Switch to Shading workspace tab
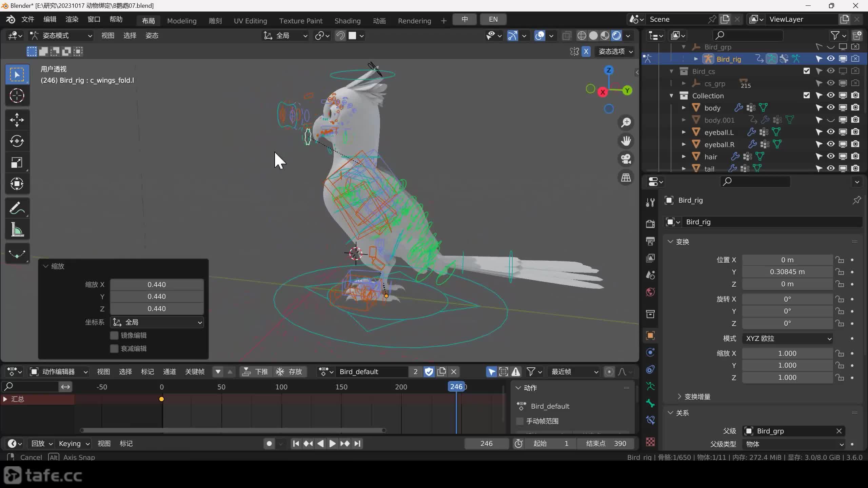868x488 pixels. 348,21
